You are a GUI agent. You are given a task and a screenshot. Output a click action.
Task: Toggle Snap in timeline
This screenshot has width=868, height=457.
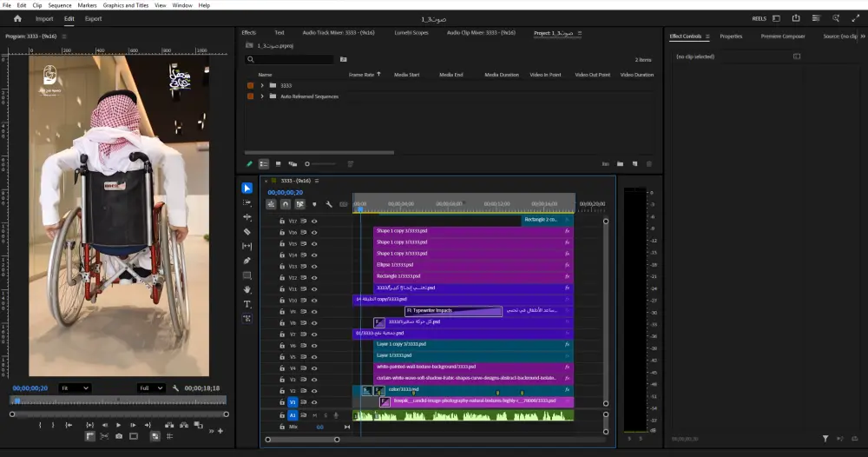286,205
